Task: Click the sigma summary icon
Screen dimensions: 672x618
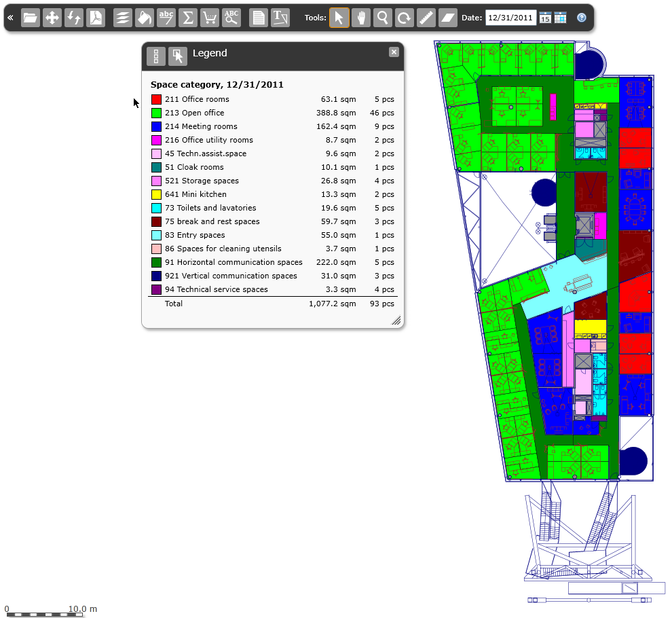Action: point(188,18)
